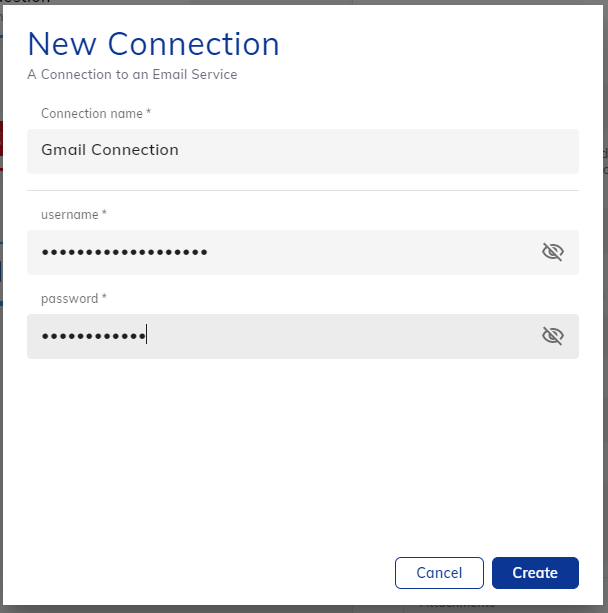Click the masked dots in username field
This screenshot has height=613, width=608.
coord(124,252)
